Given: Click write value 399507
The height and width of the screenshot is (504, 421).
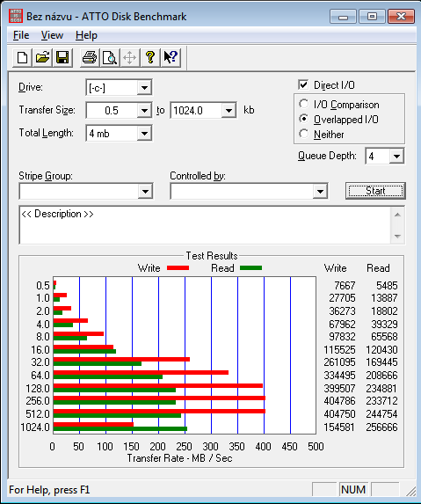Looking at the screenshot, I should coord(339,388).
